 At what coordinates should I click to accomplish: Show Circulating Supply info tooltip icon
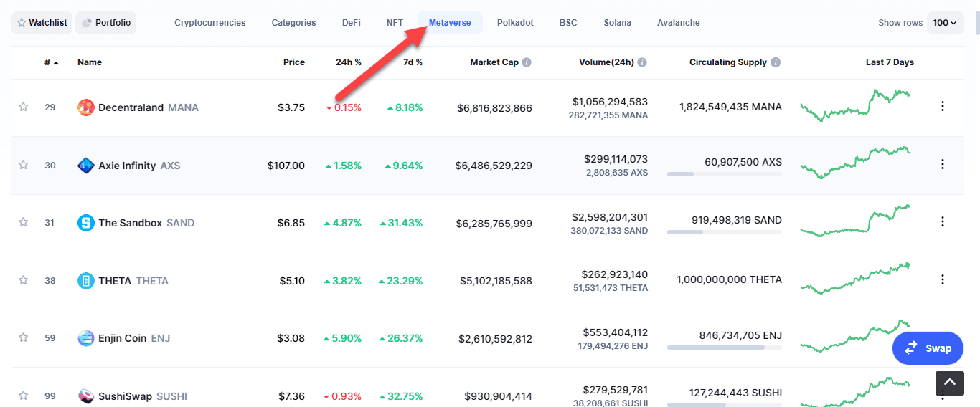coord(776,62)
